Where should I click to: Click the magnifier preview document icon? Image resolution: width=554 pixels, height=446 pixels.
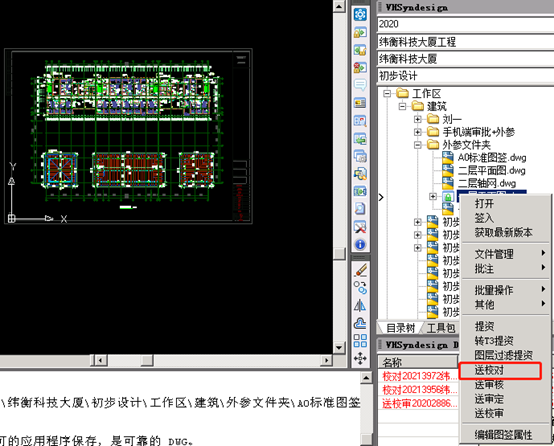360,209
